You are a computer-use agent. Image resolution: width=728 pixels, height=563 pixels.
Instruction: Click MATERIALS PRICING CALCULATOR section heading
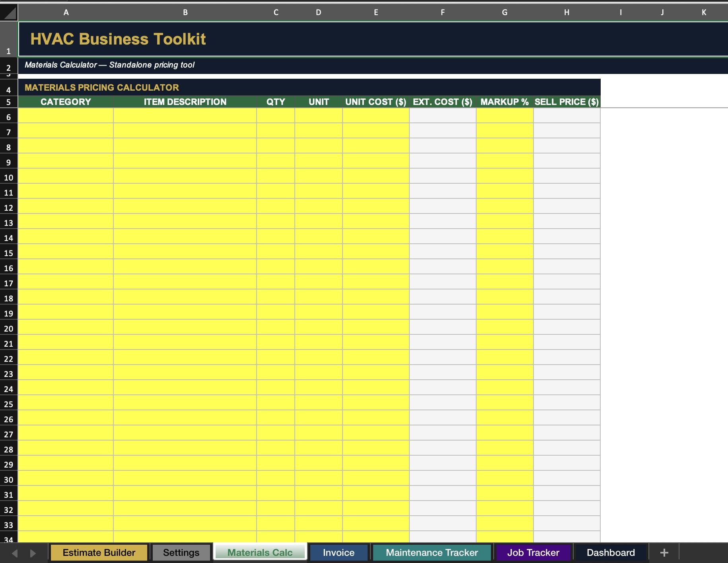coord(102,87)
